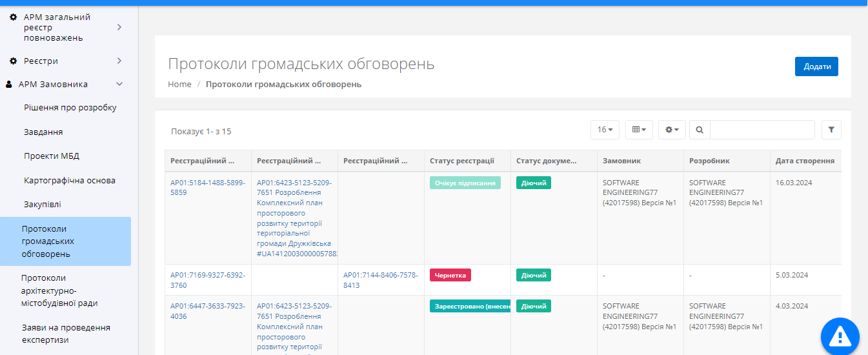Open Рішення про розробку menu item
The height and width of the screenshot is (355, 868).
pyautogui.click(x=70, y=107)
